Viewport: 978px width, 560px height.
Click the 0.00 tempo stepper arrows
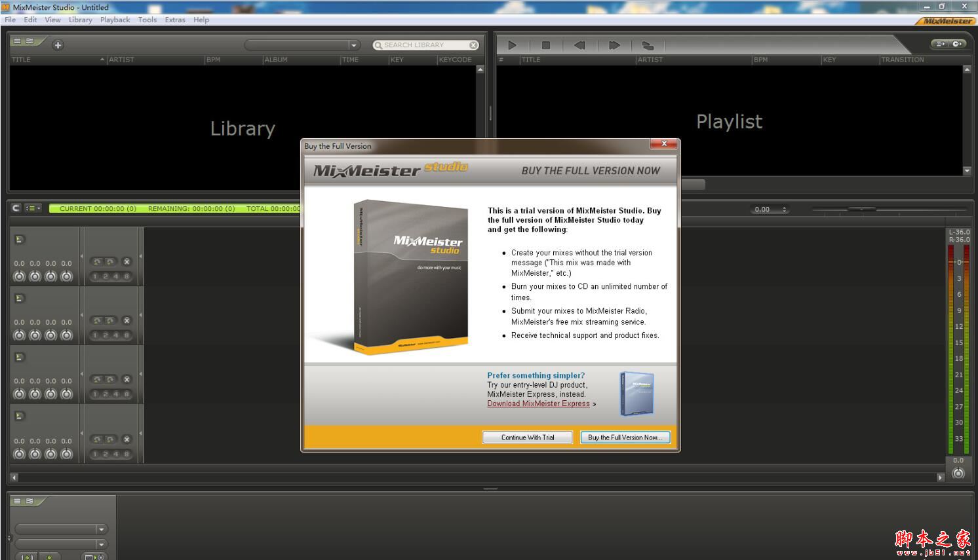click(785, 210)
